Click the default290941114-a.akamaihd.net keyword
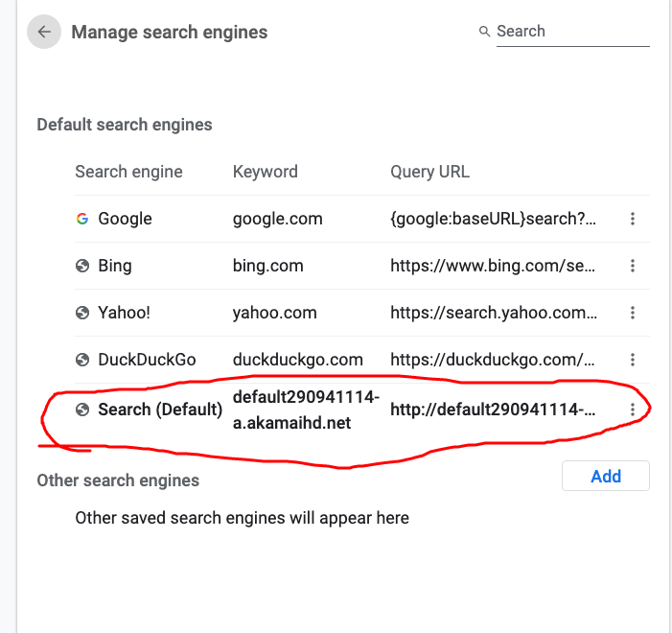 tap(306, 410)
